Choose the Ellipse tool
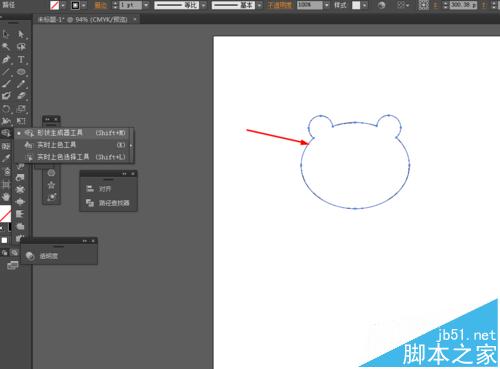Screen dimensions: 500x369 pyautogui.click(x=21, y=72)
